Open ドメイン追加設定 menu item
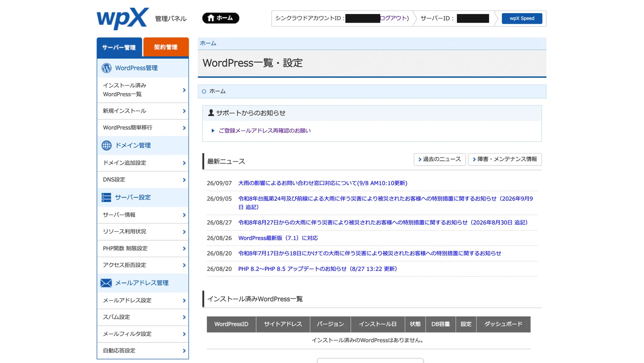The image size is (644, 363). 143,163
